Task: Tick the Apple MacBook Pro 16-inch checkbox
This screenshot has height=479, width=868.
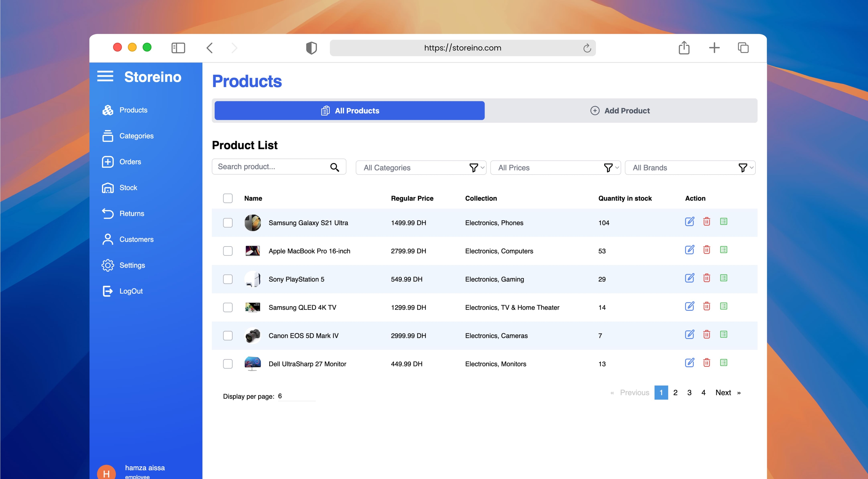Action: (228, 251)
